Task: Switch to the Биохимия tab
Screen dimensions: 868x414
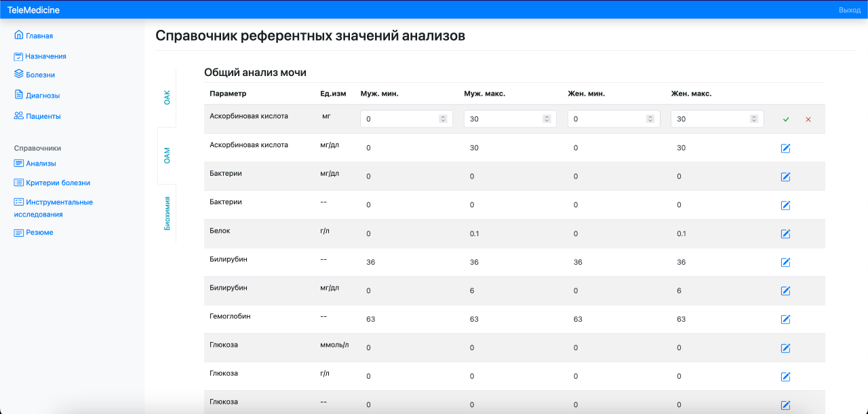Action: (x=167, y=214)
